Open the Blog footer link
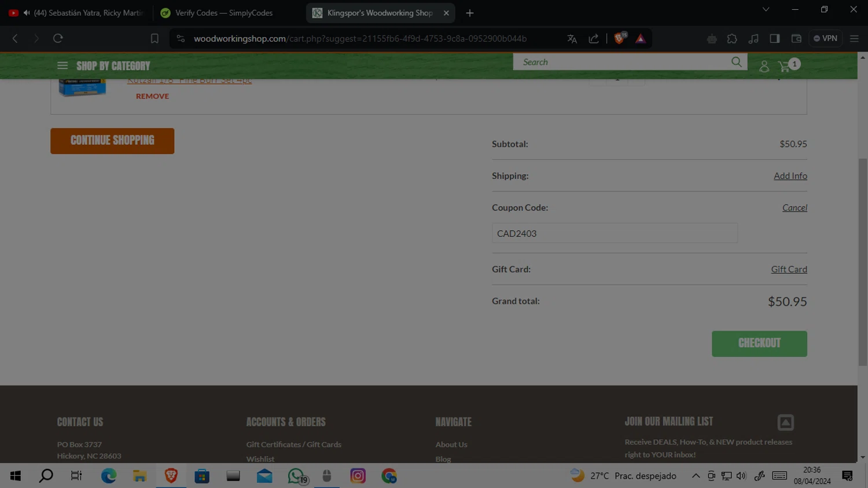Screen dimensions: 868x488 pos(443,459)
